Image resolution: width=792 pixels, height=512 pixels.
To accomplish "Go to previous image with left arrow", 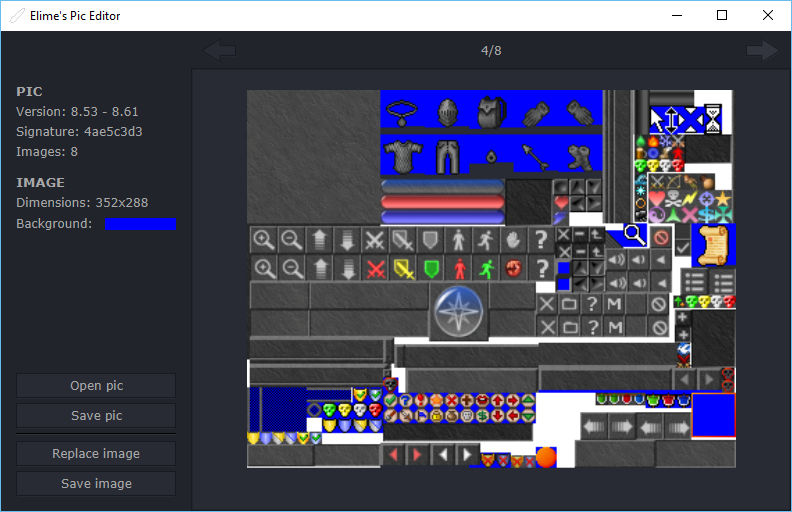I will pyautogui.click(x=219, y=50).
